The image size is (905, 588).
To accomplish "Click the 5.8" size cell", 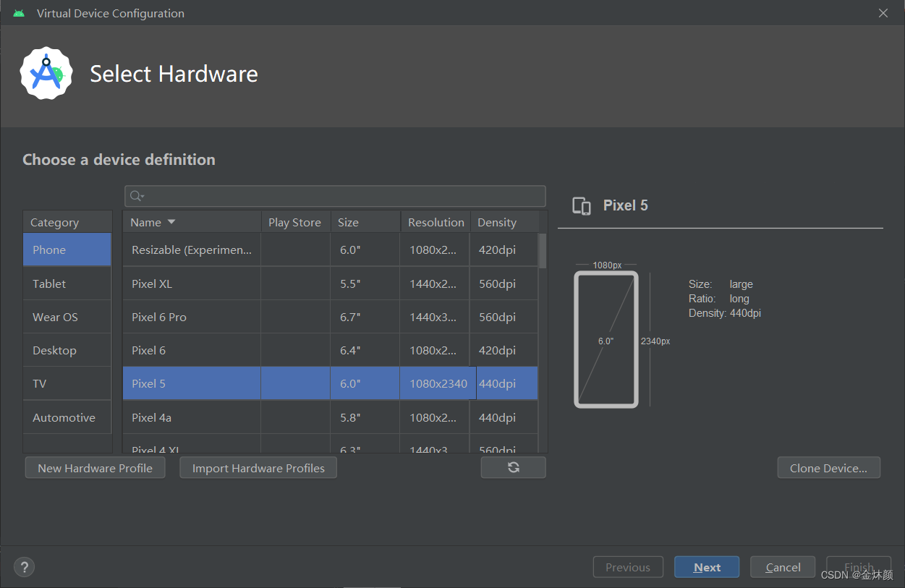I will click(365, 417).
